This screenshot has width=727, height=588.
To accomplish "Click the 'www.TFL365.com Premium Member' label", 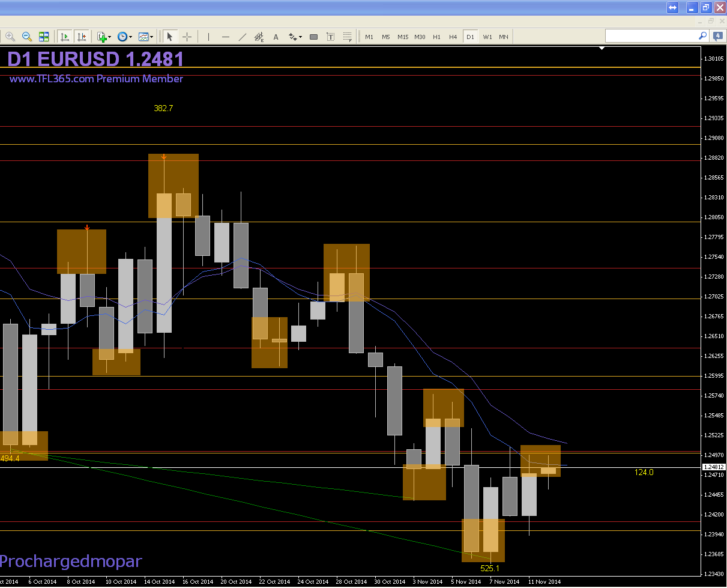I will click(x=96, y=79).
